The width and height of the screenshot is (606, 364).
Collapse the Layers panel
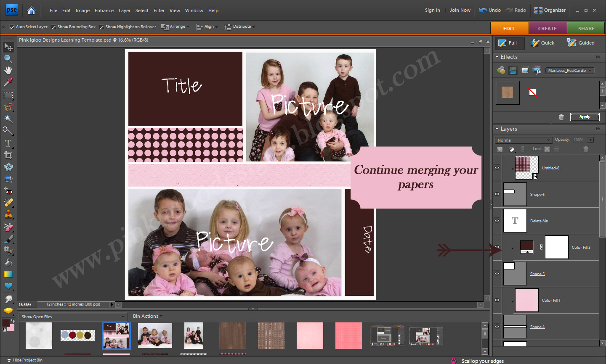[x=497, y=129]
